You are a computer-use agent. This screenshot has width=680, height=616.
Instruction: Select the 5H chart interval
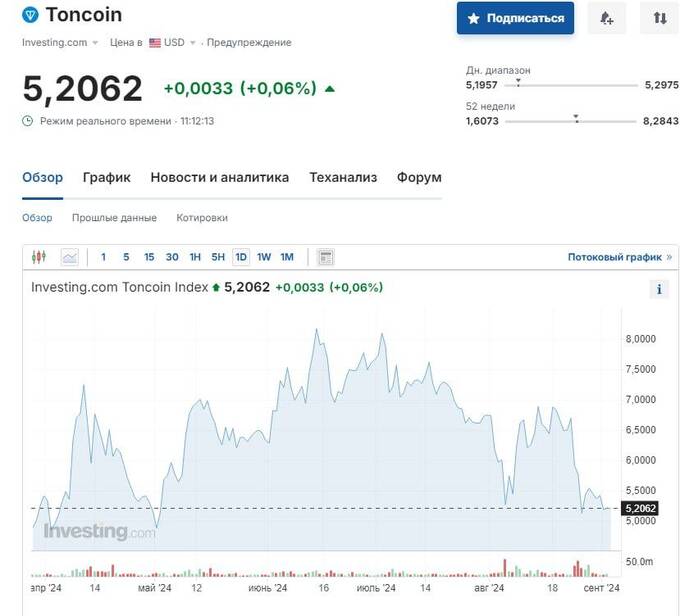(218, 257)
